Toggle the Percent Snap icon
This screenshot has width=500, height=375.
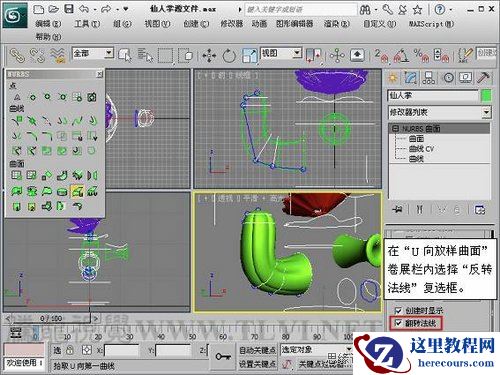pyautogui.click(x=421, y=56)
